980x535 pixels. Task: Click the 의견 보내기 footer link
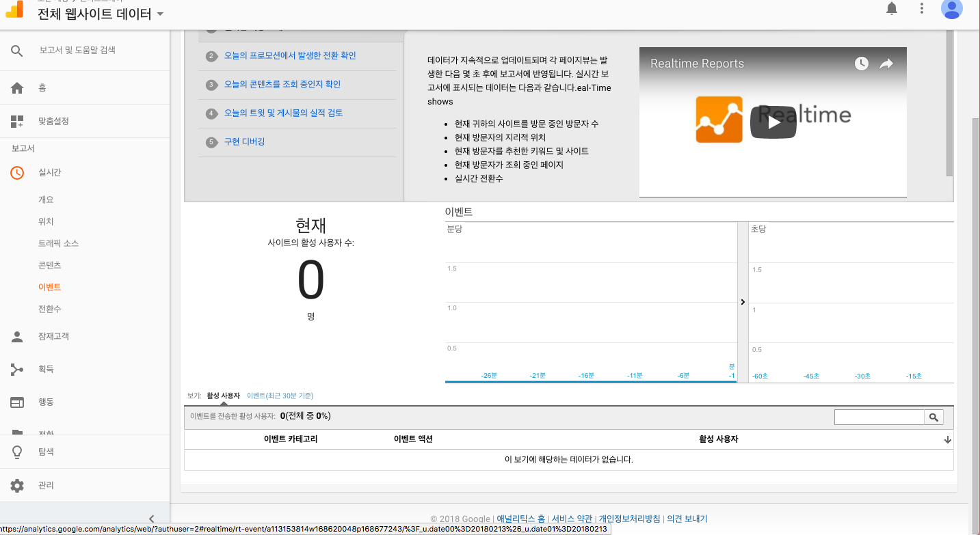(x=687, y=519)
